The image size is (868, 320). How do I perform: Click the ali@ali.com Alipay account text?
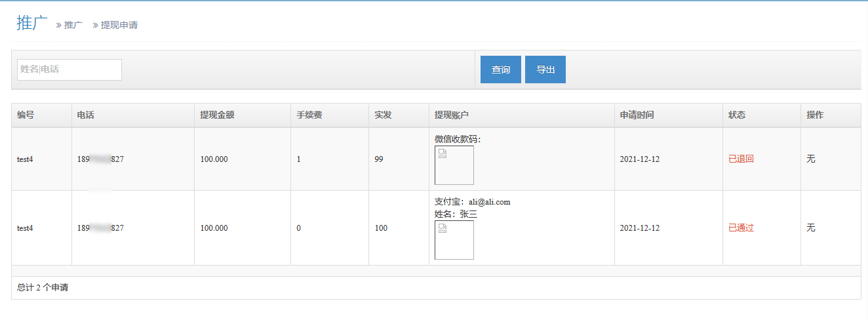click(489, 202)
